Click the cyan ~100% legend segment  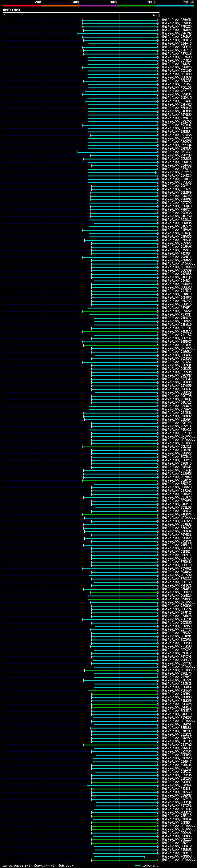coord(175,6)
